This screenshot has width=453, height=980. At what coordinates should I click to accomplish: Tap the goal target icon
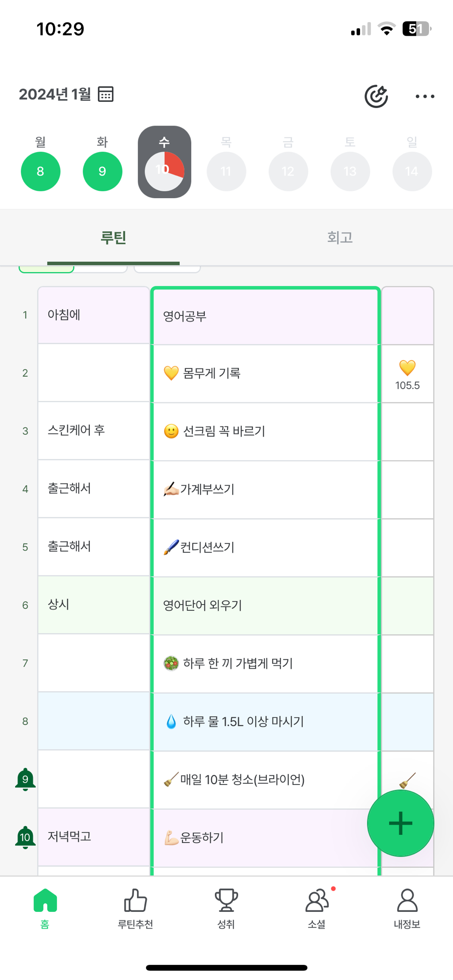(x=376, y=96)
